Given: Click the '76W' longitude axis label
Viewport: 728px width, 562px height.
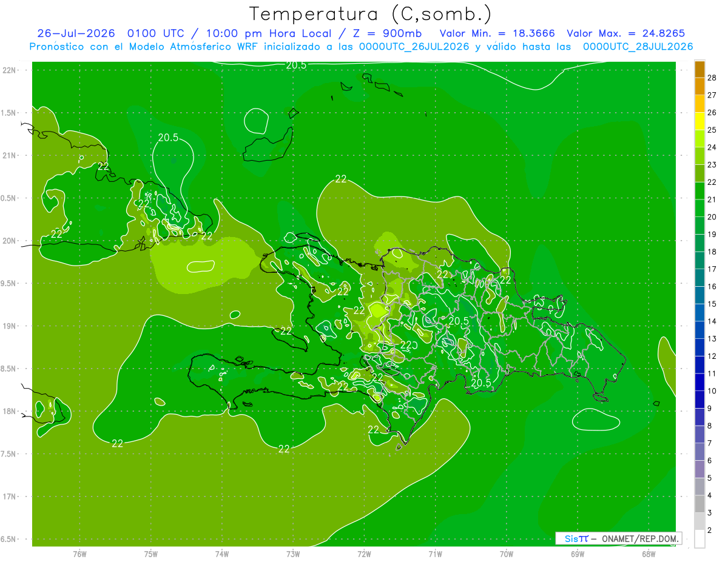Looking at the screenshot, I should pos(79,554).
